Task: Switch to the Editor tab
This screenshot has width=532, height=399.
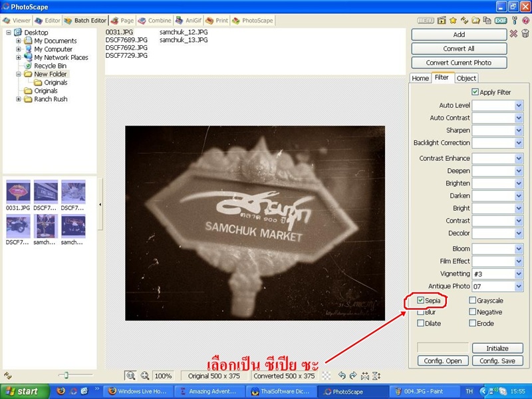Action: [47, 21]
